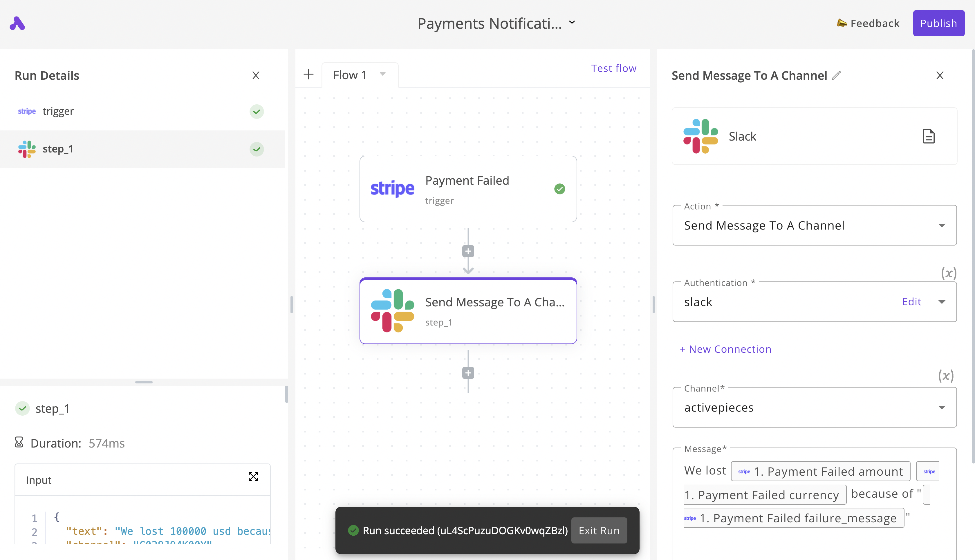Open the flow name dropdown in the header
Image resolution: width=975 pixels, height=560 pixels.
[572, 22]
